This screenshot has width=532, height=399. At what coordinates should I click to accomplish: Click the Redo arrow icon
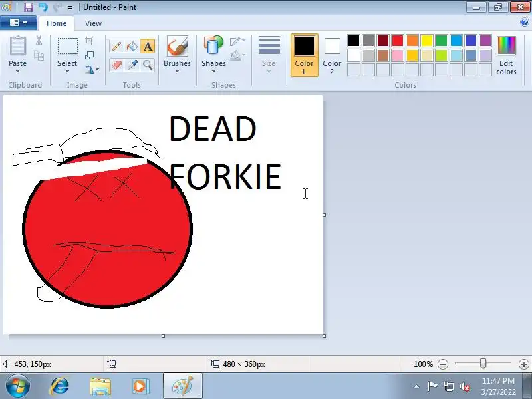pos(57,7)
